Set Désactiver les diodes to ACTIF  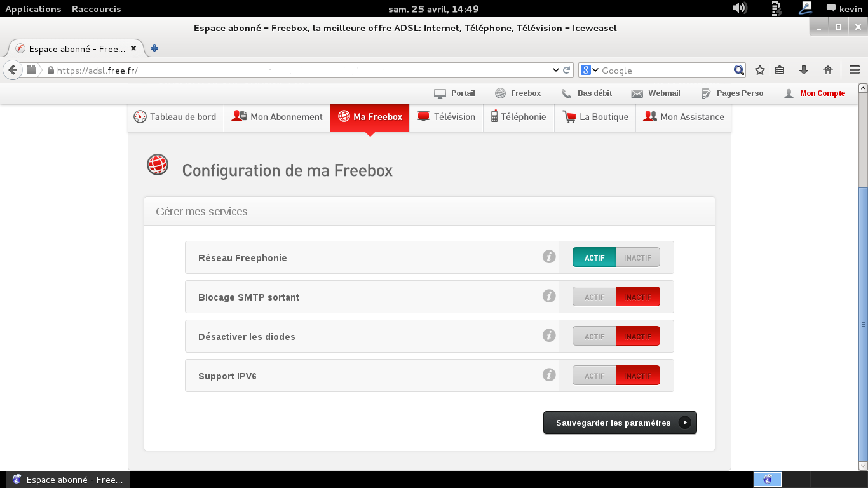[594, 336]
